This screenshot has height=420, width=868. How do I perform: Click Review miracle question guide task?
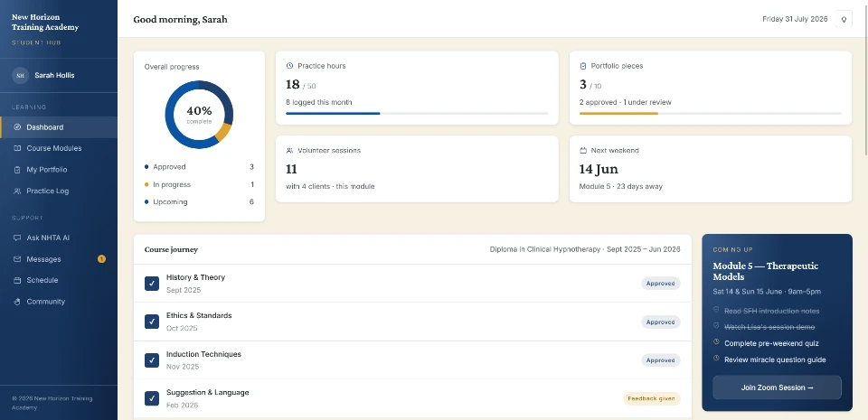click(775, 359)
